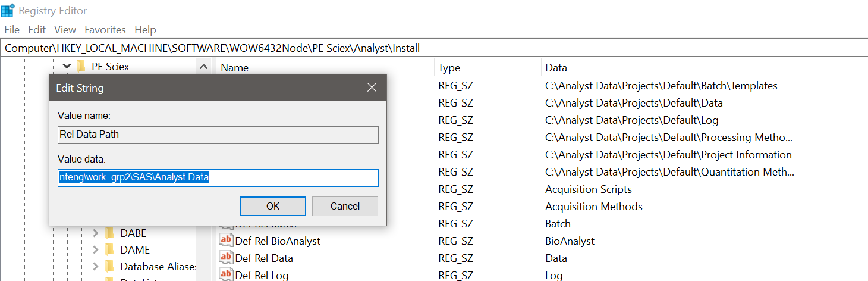Click the Processing Metho... path cell
This screenshot has height=281, width=868.
pos(669,138)
